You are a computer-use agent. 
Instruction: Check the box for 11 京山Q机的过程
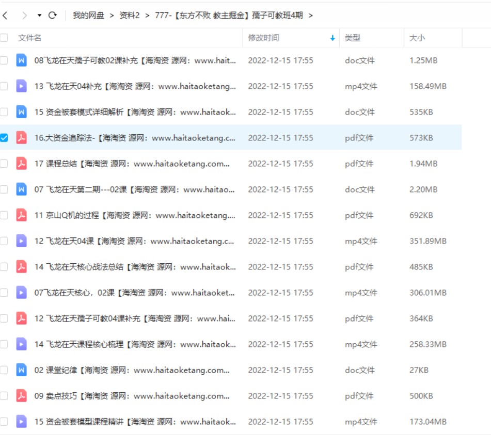click(x=4, y=215)
